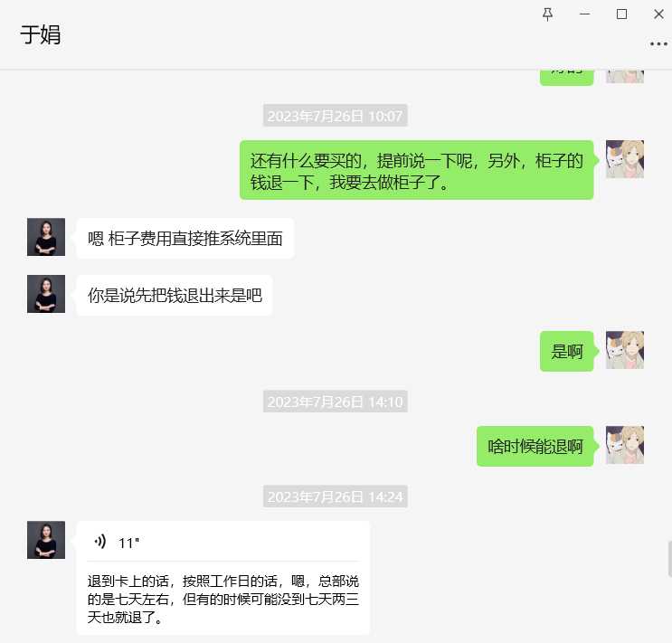Click the voice transcription text about 七天左右
The width and height of the screenshot is (672, 643).
tap(222, 599)
